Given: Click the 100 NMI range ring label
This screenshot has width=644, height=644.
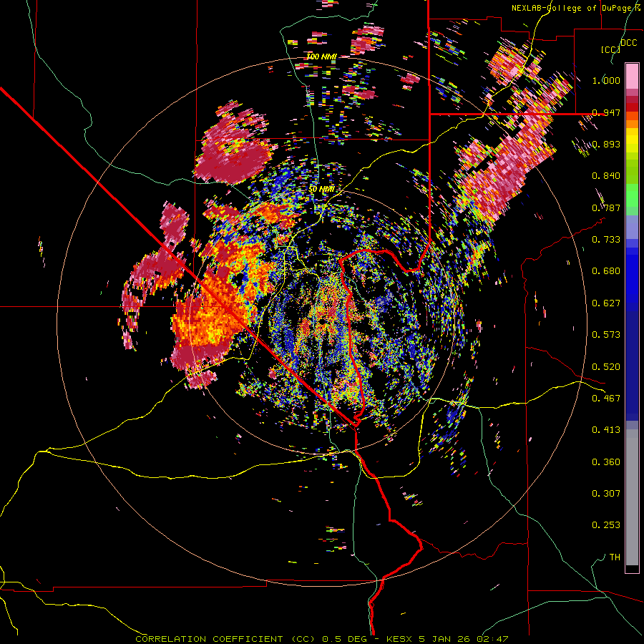Looking at the screenshot, I should [x=321, y=57].
